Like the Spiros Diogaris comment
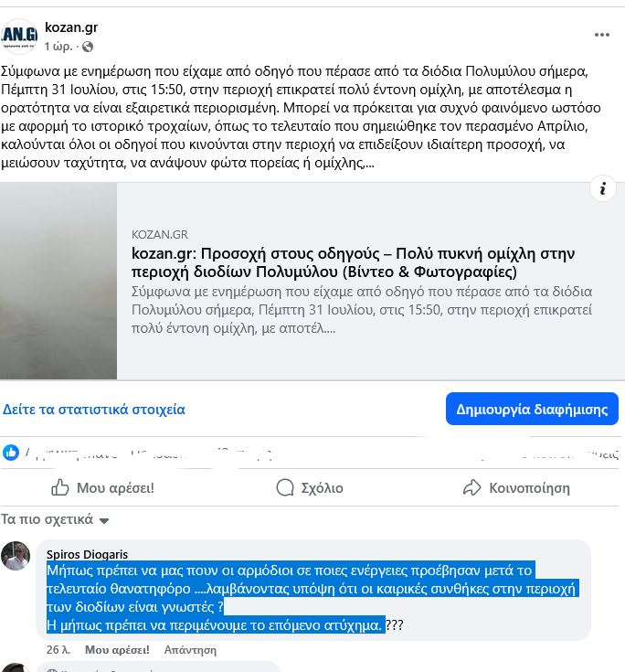 coord(117,650)
